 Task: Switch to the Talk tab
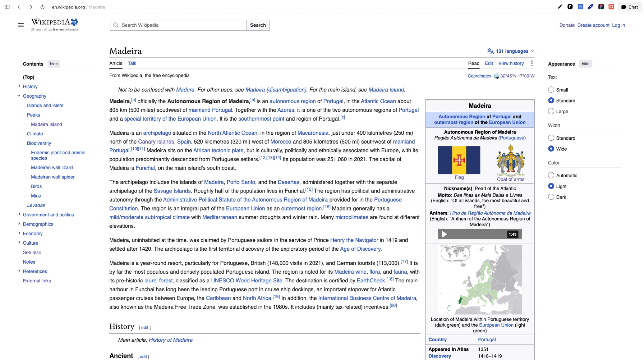point(132,63)
